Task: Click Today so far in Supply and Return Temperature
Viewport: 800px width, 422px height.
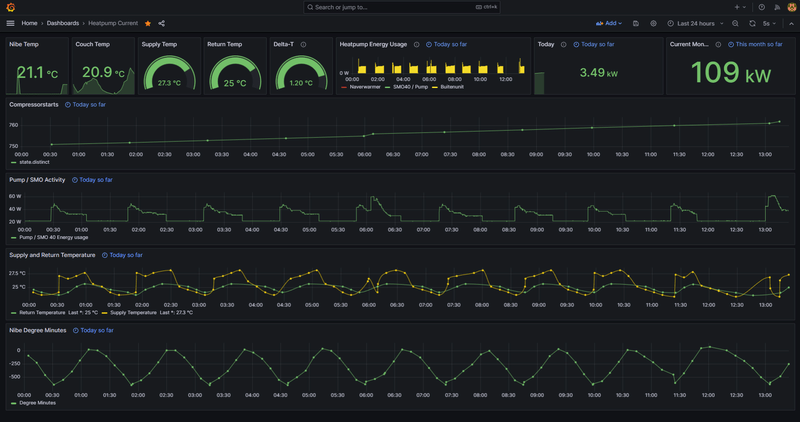Action: pyautogui.click(x=122, y=255)
